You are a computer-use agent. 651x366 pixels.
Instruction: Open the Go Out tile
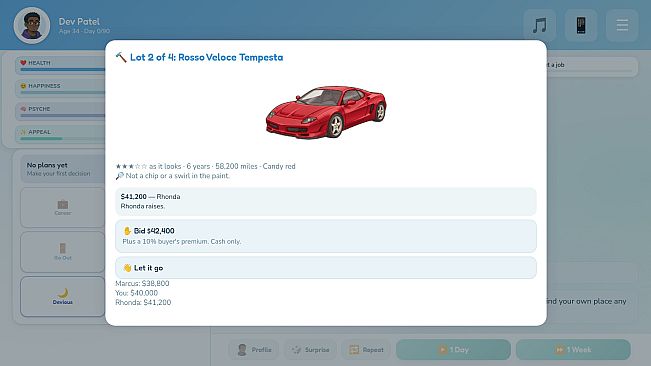(x=63, y=252)
